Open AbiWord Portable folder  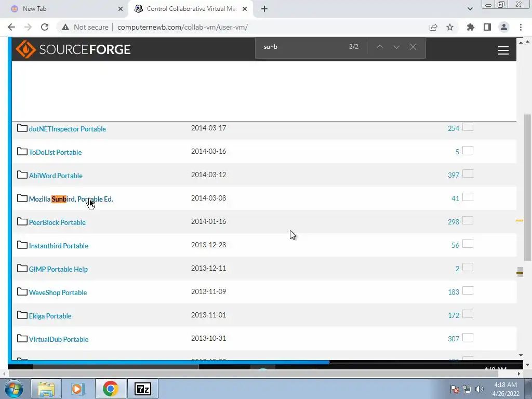point(56,176)
